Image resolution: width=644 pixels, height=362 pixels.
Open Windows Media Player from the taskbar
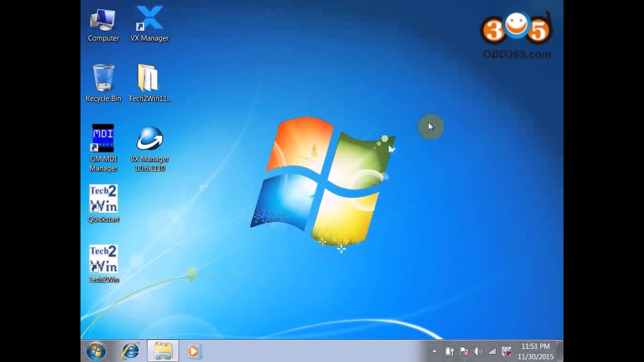pyautogui.click(x=194, y=351)
